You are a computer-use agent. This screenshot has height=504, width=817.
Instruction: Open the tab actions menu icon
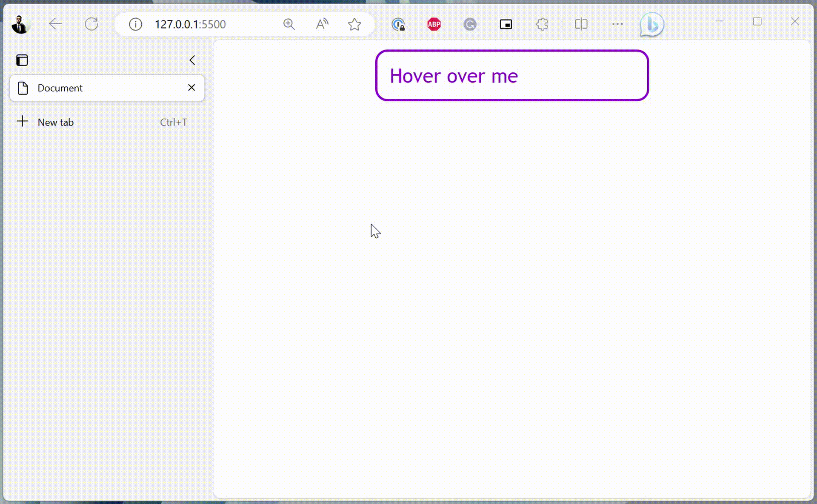[x=22, y=60]
